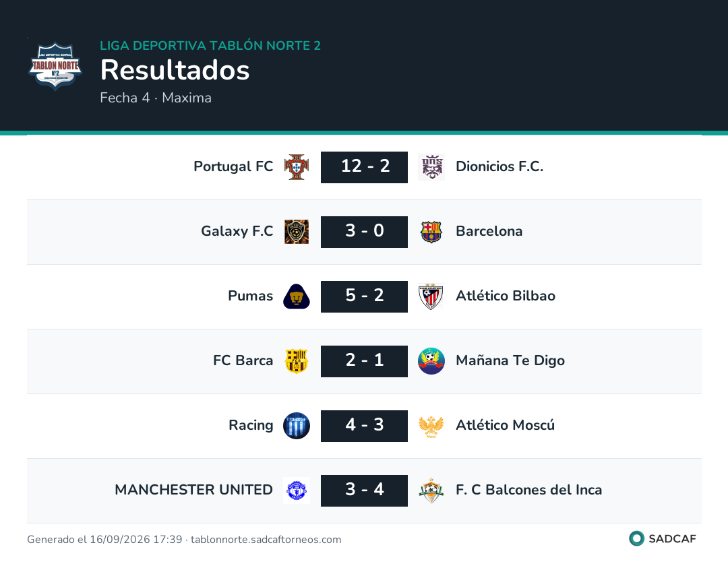Select the F. C Balcones del Inca badge
This screenshot has height=574, width=728.
click(431, 490)
